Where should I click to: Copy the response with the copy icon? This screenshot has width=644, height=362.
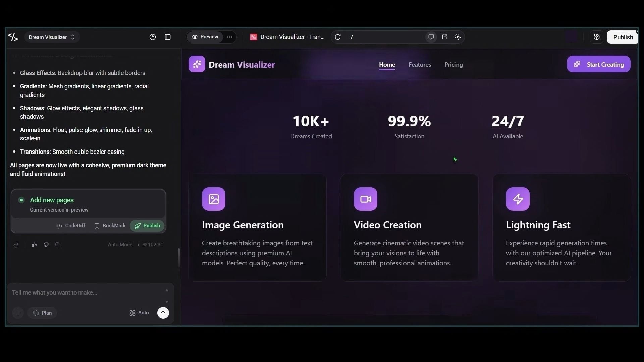click(58, 245)
